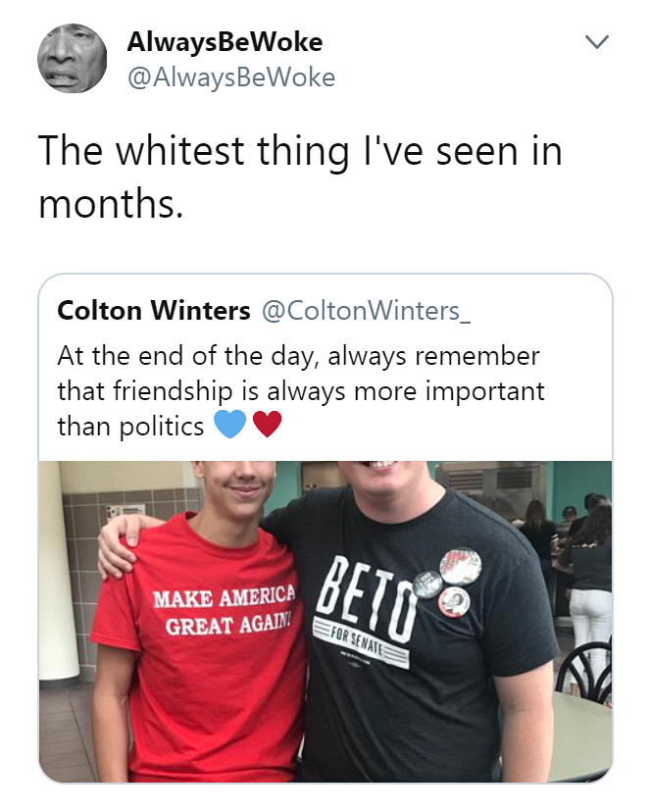Click the blue heart emoji
This screenshot has height=812, width=651.
coord(229,427)
